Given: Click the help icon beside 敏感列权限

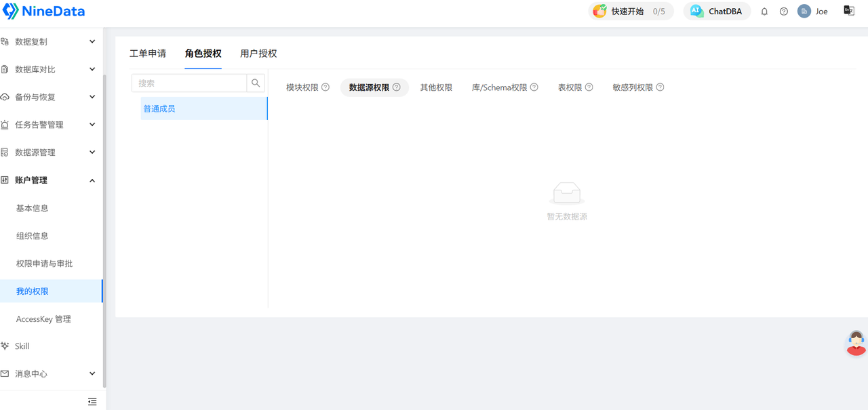Looking at the screenshot, I should pos(660,87).
